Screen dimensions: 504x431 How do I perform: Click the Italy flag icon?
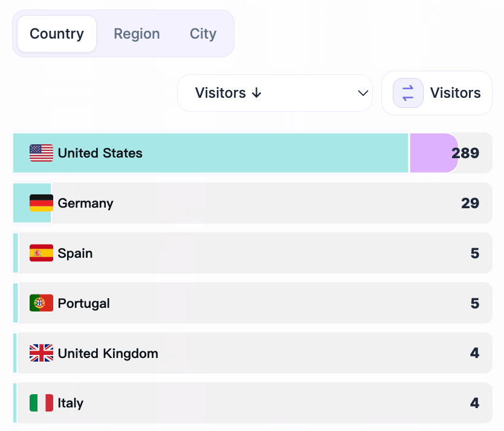[x=40, y=403]
